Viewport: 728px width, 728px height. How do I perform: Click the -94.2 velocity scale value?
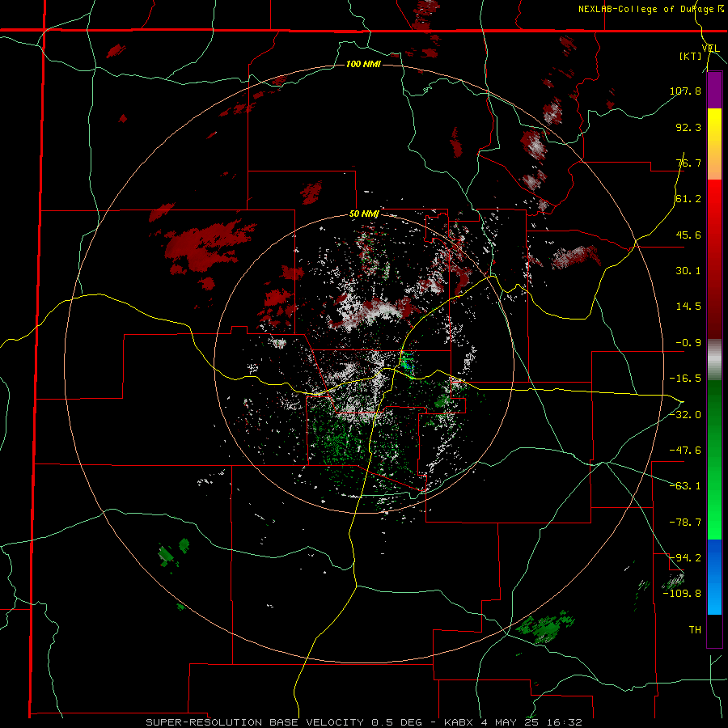pyautogui.click(x=685, y=557)
